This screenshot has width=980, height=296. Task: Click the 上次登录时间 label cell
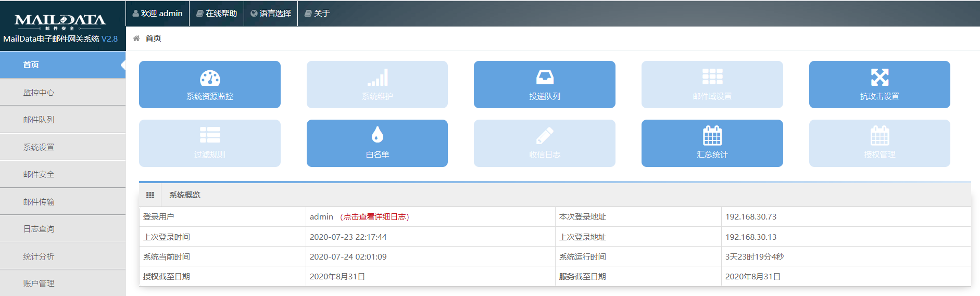[222, 237]
